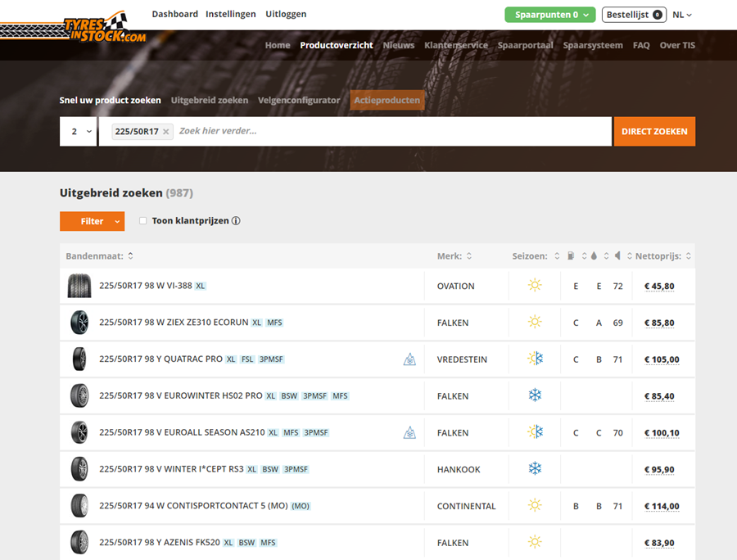Click 3PMSF mountain icon in QUATRAC PRO row

[x=409, y=359]
